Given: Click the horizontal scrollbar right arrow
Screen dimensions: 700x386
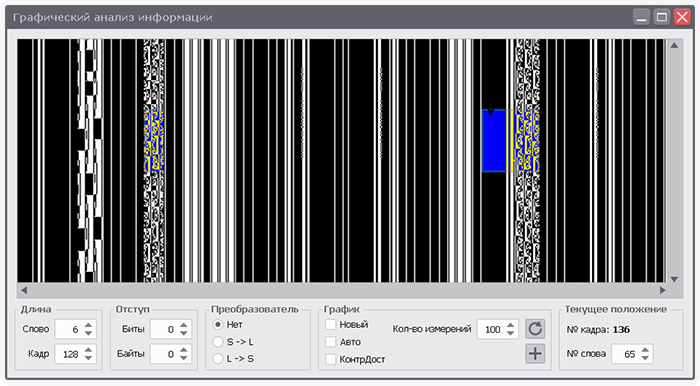Looking at the screenshot, I should pyautogui.click(x=662, y=290).
